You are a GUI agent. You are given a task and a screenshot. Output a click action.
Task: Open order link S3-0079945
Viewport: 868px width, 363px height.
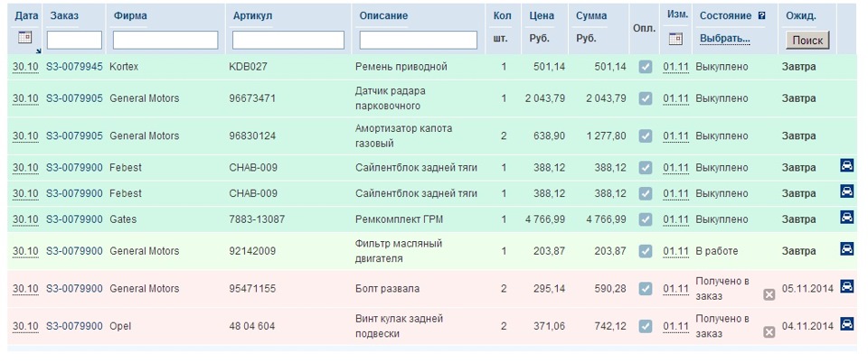74,67
